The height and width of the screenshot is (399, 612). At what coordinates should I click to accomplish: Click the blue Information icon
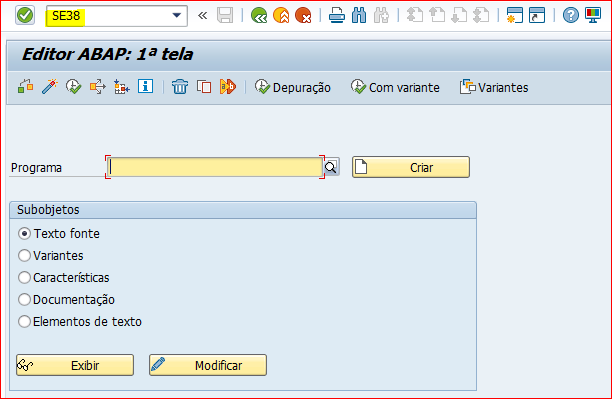[145, 87]
